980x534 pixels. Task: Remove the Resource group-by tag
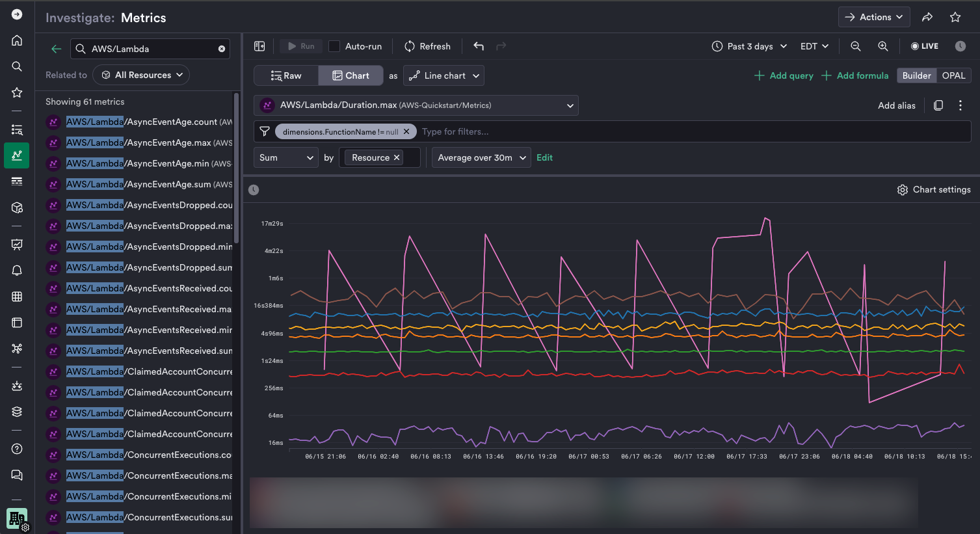(397, 157)
